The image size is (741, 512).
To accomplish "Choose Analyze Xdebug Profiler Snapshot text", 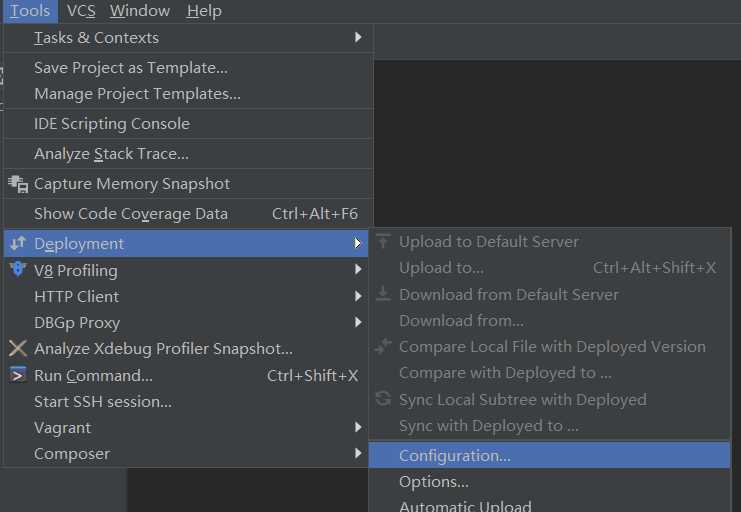I will click(164, 349).
